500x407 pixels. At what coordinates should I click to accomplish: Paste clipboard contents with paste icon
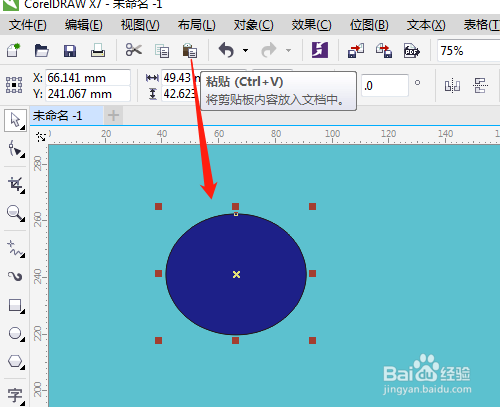(190, 51)
